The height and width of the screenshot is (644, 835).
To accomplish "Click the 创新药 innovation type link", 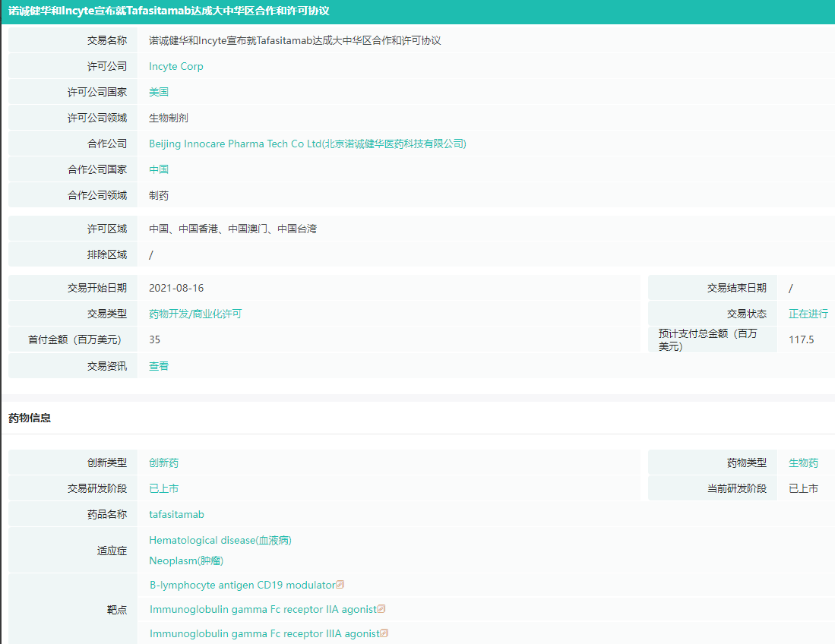I will pyautogui.click(x=163, y=462).
